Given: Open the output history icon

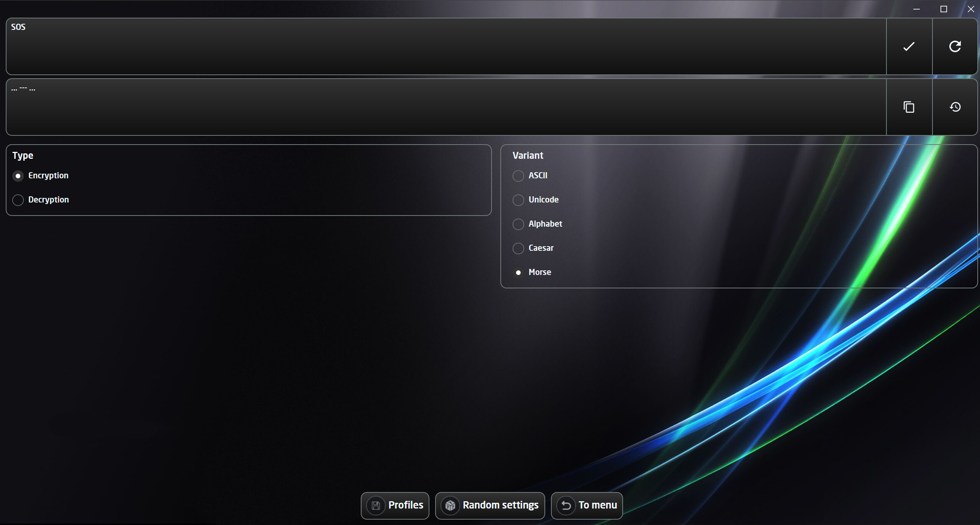Looking at the screenshot, I should 955,107.
